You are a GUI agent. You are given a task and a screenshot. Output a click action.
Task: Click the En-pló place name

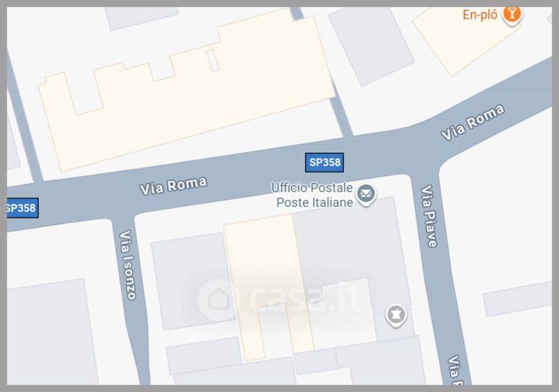(x=480, y=15)
